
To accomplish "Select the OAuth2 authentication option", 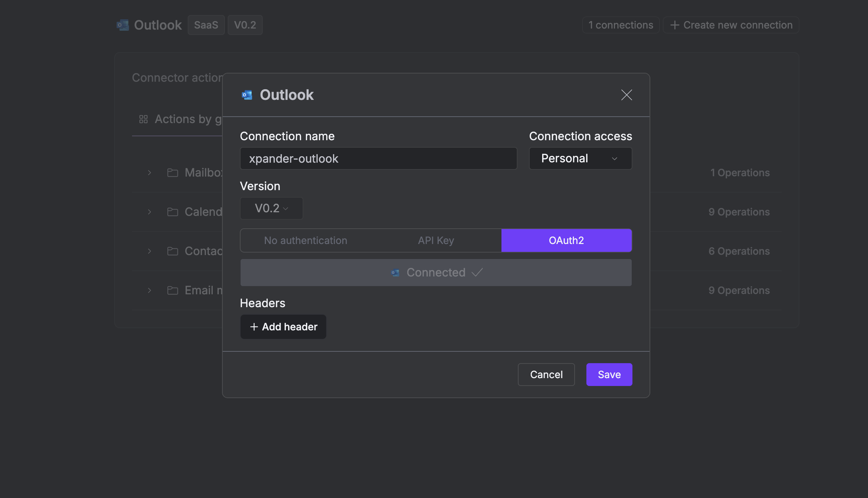I will 566,240.
